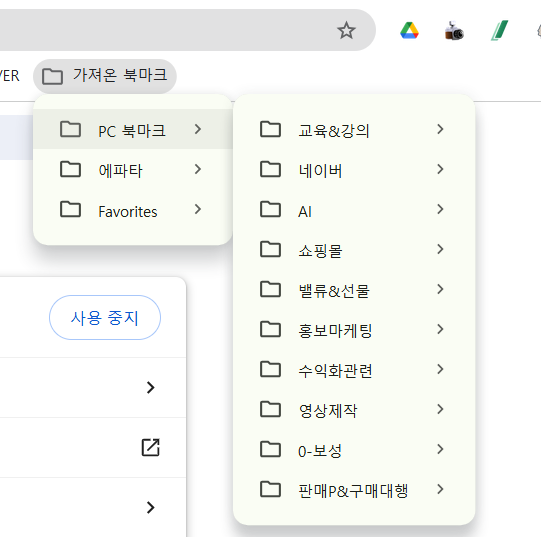Expand the Favorites bookmark folder

[133, 209]
